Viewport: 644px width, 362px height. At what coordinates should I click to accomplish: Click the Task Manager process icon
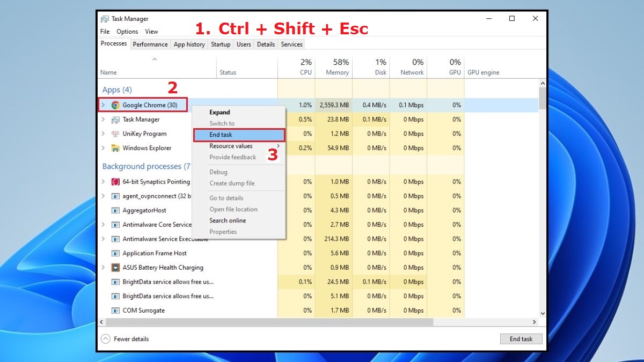coord(115,120)
